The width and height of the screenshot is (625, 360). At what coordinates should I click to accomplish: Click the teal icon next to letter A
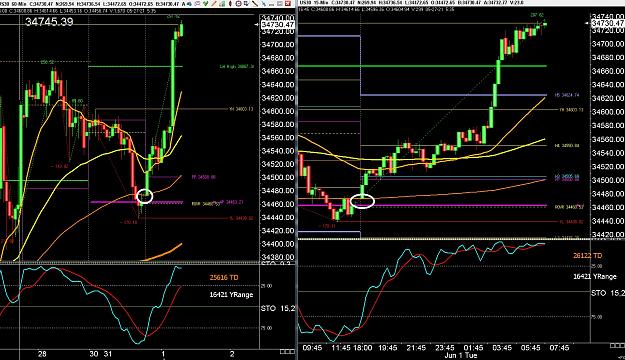(x=189, y=4)
